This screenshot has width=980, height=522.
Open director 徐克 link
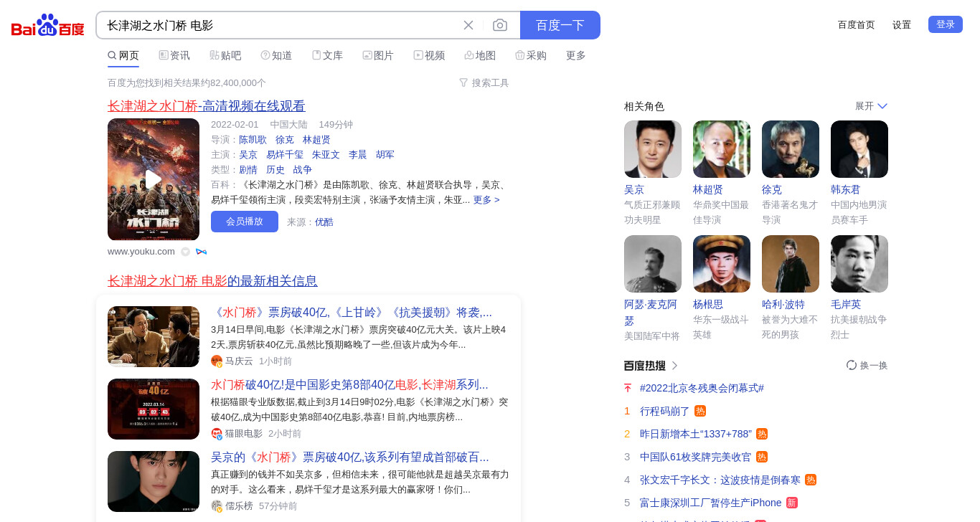pos(285,140)
